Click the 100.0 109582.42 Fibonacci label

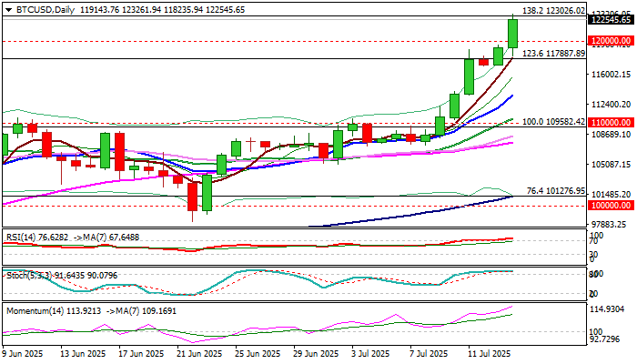[553, 122]
